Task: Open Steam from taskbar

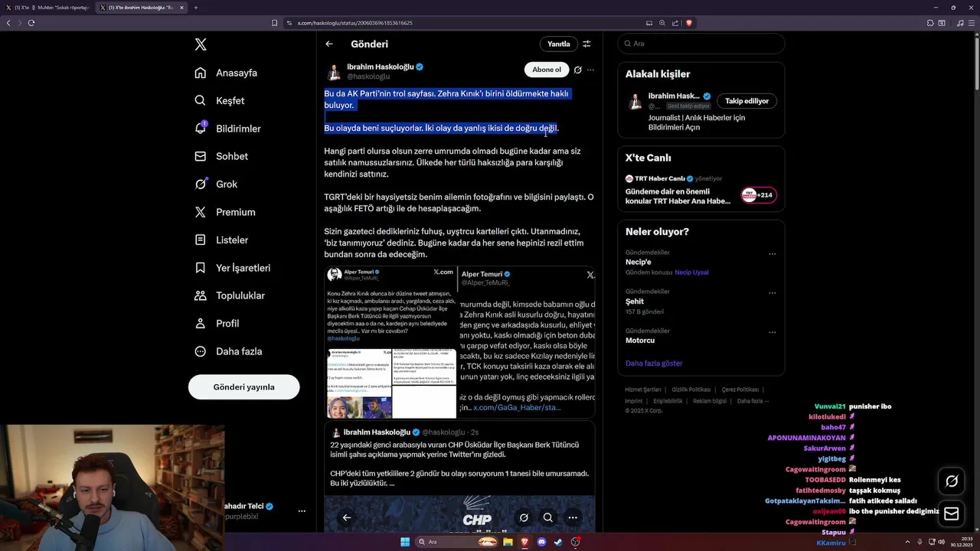Action: coord(558,542)
